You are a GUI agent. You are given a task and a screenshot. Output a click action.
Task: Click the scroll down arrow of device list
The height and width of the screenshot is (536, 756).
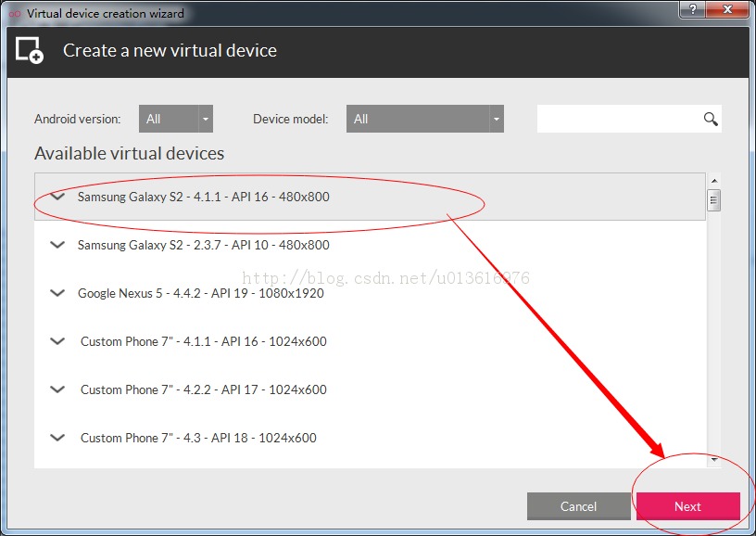[x=714, y=460]
